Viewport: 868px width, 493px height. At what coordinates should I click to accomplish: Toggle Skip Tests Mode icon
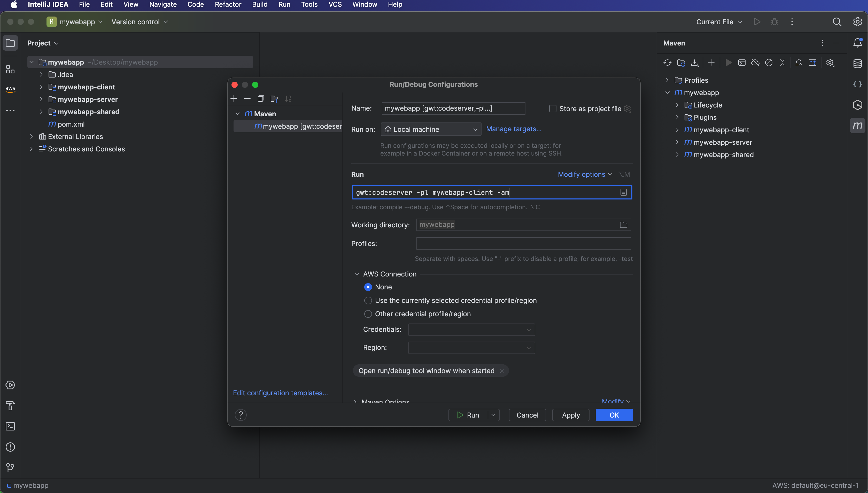coord(769,63)
